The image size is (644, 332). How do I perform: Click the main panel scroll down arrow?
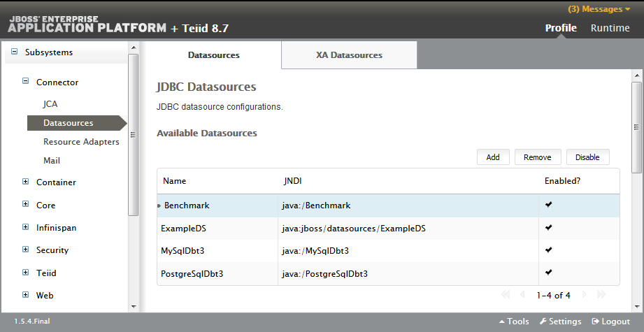click(636, 306)
